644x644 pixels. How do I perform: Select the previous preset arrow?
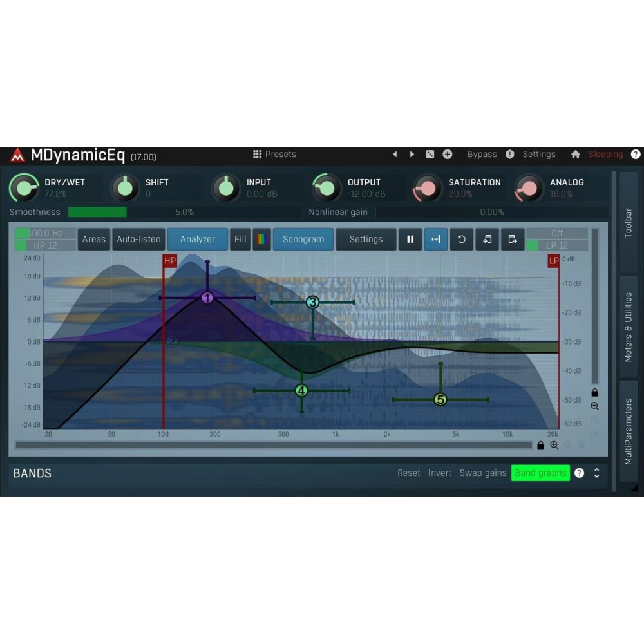click(x=395, y=155)
